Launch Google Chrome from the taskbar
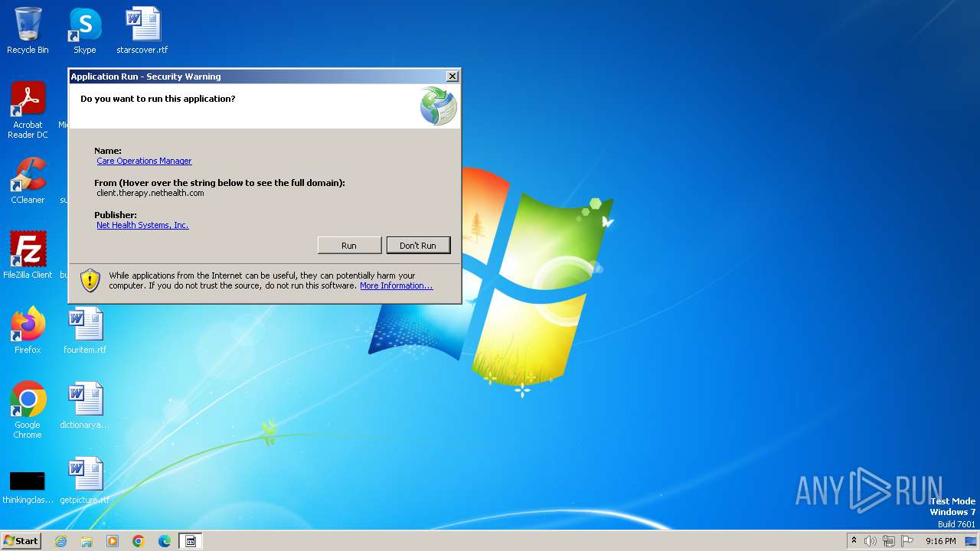 (x=139, y=541)
